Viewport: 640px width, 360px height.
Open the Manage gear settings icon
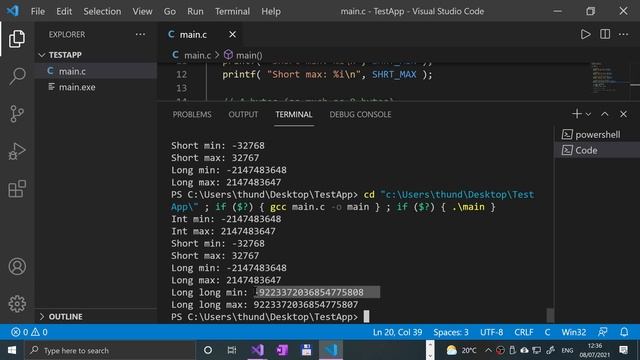(17, 304)
